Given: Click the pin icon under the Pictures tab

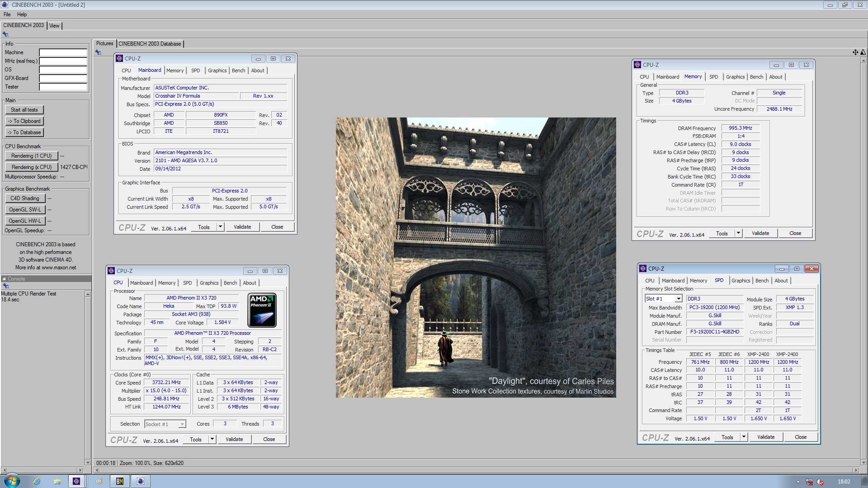Looking at the screenshot, I should pos(98,52).
